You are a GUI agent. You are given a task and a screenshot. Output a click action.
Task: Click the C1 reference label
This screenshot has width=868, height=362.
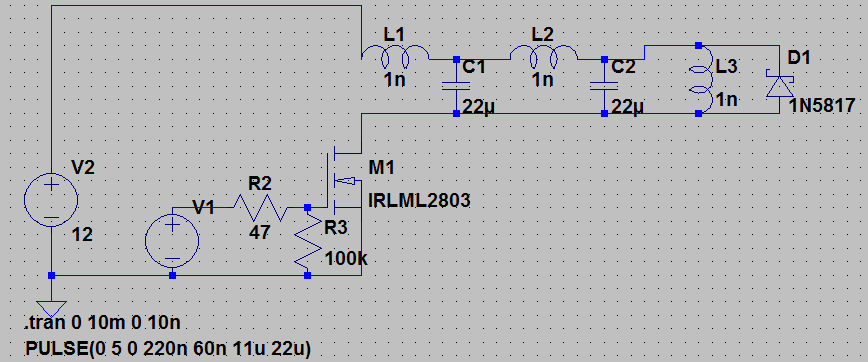pos(474,68)
